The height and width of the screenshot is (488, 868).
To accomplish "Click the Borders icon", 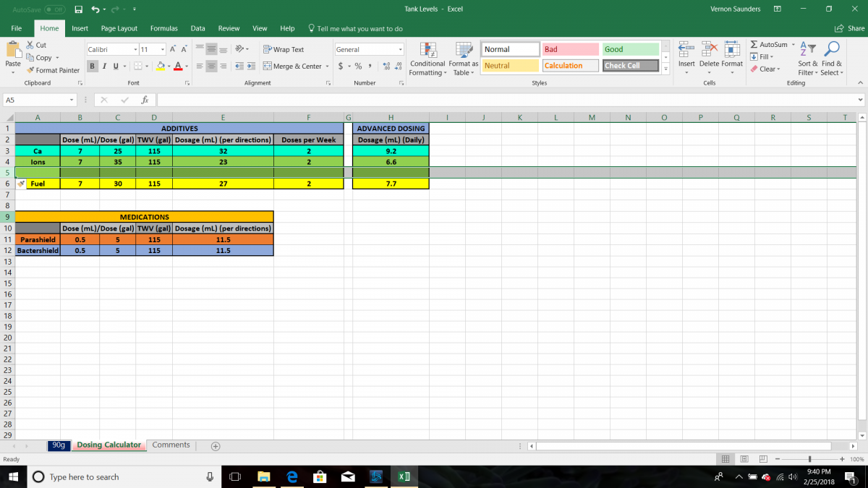I will pos(137,66).
